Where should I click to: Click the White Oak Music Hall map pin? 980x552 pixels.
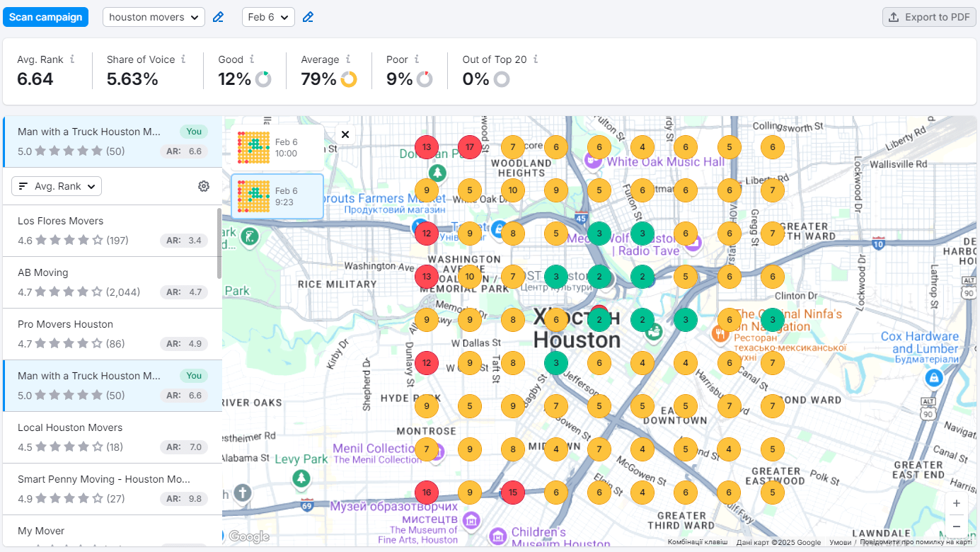point(593,161)
